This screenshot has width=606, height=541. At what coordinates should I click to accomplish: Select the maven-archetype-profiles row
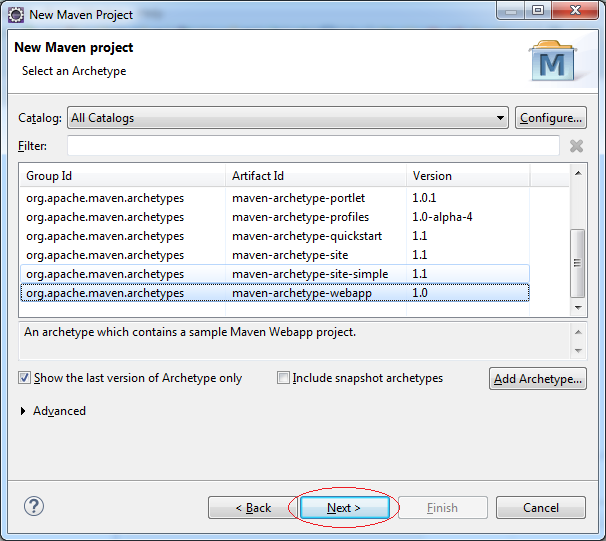click(275, 217)
